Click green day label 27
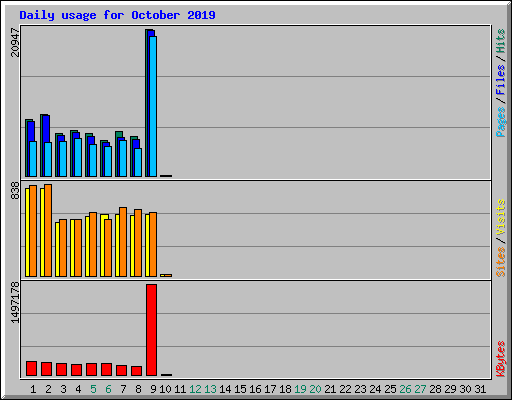Viewport: 512px width, 400px height. tap(420, 389)
